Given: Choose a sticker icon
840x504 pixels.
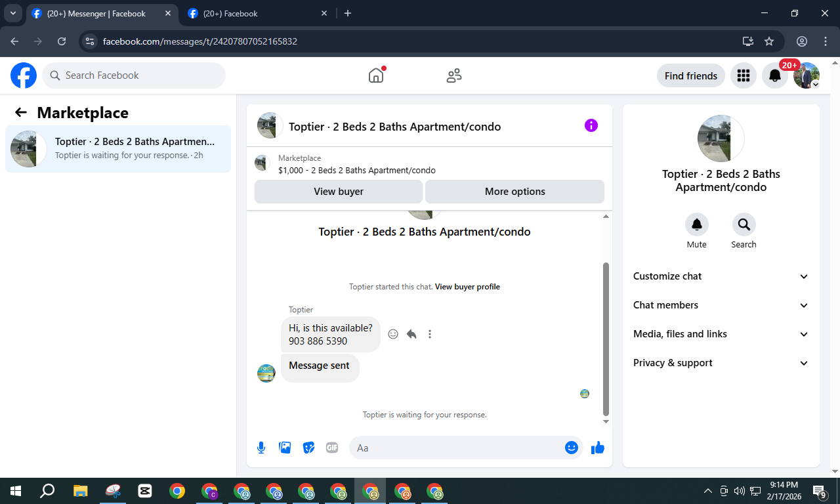Looking at the screenshot, I should [x=308, y=448].
